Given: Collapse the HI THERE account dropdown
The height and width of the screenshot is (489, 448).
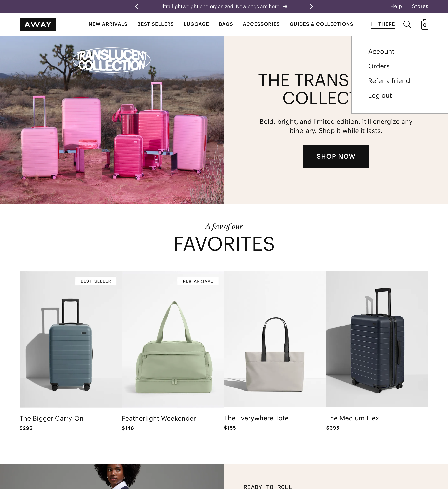Looking at the screenshot, I should (383, 24).
